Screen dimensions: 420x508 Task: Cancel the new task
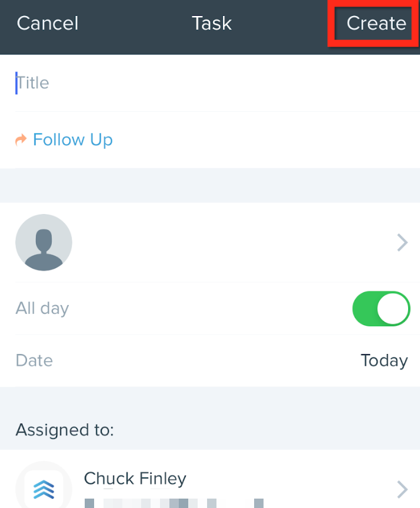(x=47, y=24)
